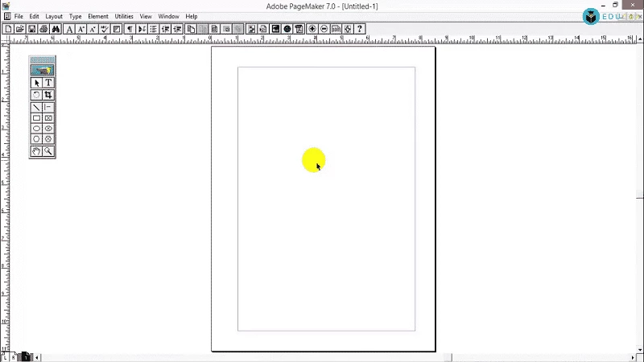Open the File menu
The height and width of the screenshot is (362, 644).
[18, 16]
